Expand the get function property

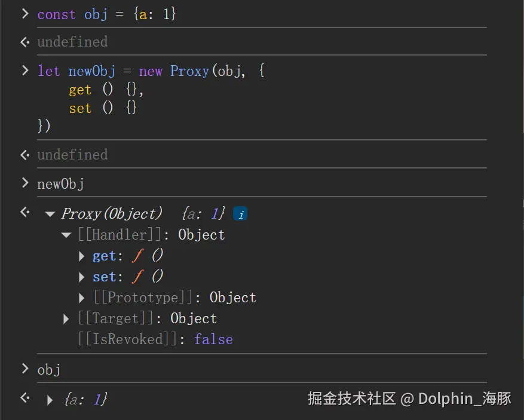click(x=82, y=256)
